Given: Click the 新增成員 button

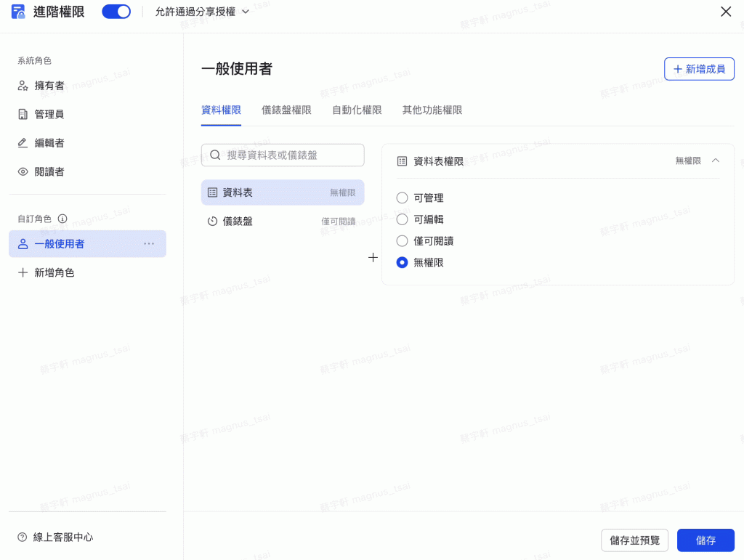Looking at the screenshot, I should (x=699, y=69).
